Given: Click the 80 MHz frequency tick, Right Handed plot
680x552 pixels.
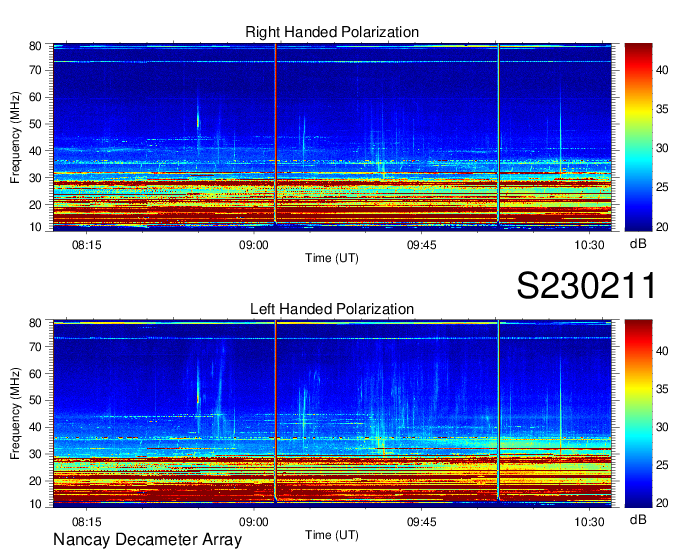Looking at the screenshot, I should [x=35, y=46].
